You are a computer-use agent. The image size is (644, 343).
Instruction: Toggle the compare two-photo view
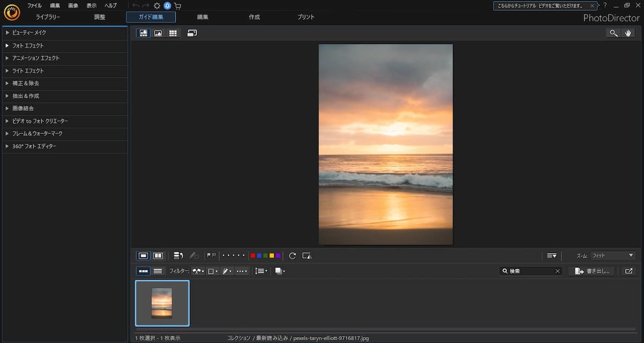tap(158, 256)
